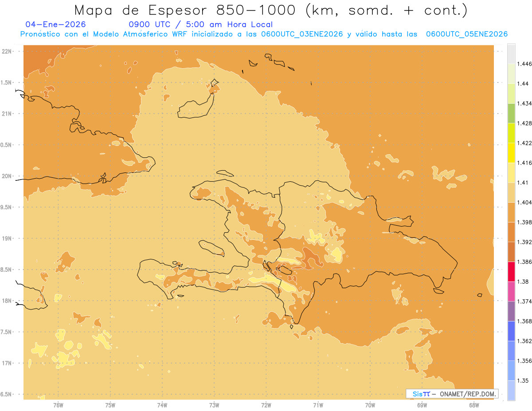Click the red legend swatch between 1.38 and 1.386
Viewport: 532px width, 411px height.
(x=511, y=272)
